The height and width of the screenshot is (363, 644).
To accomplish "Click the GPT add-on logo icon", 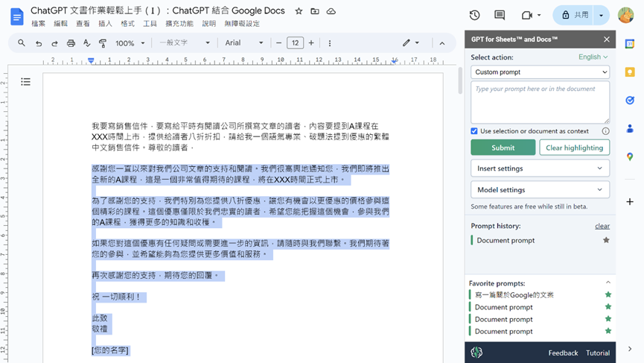I will 476,353.
